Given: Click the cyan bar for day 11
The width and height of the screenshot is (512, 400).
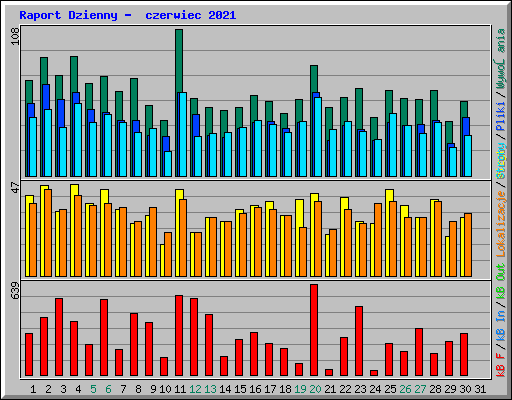Looking at the screenshot, I should pos(183,134).
